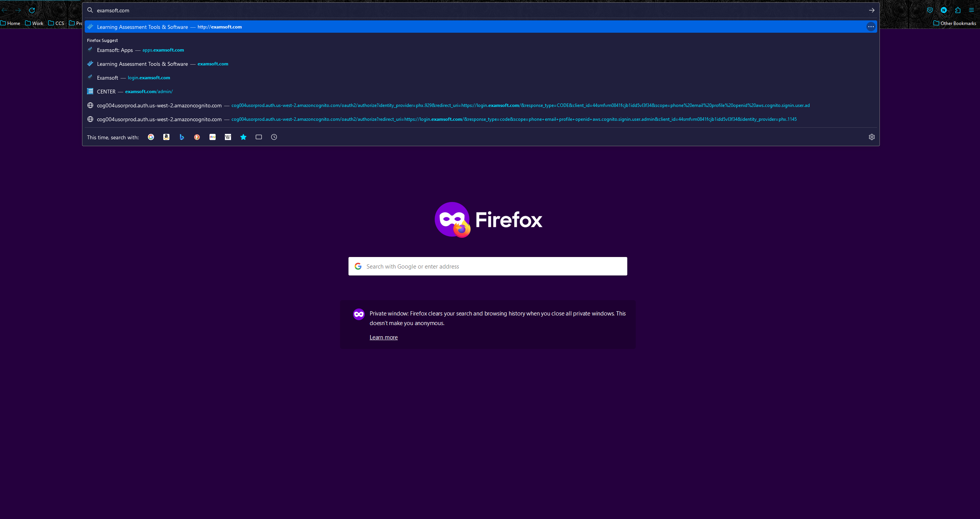
Task: Open search settings gear in suggestion panel
Action: pos(872,137)
